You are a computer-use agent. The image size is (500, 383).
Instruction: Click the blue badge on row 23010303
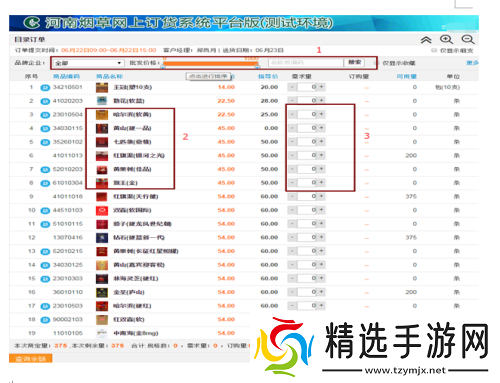click(x=45, y=279)
